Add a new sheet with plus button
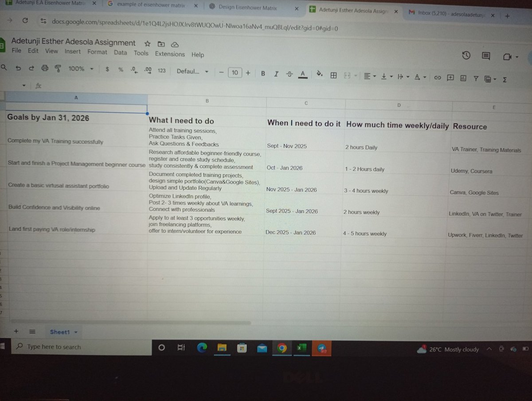 (16, 331)
